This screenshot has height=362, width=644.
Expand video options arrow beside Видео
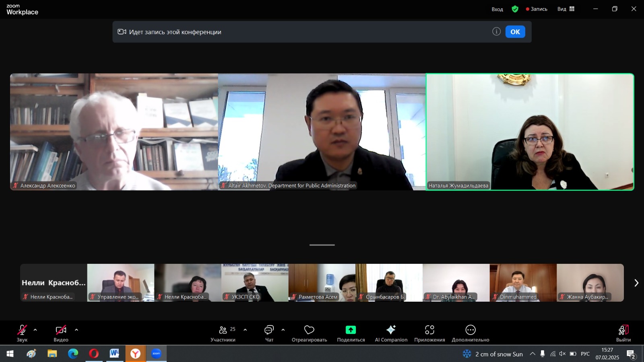click(x=76, y=330)
